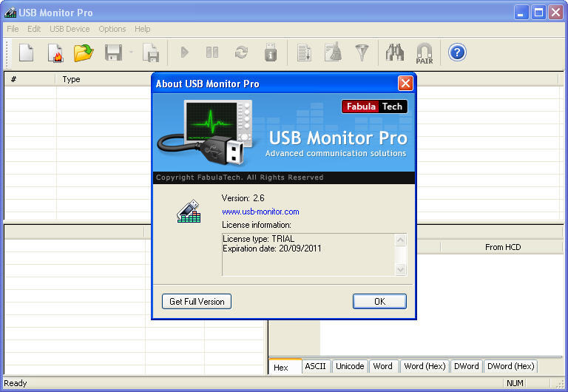The height and width of the screenshot is (392, 568).
Task: Click the Type column header
Action: tap(104, 79)
